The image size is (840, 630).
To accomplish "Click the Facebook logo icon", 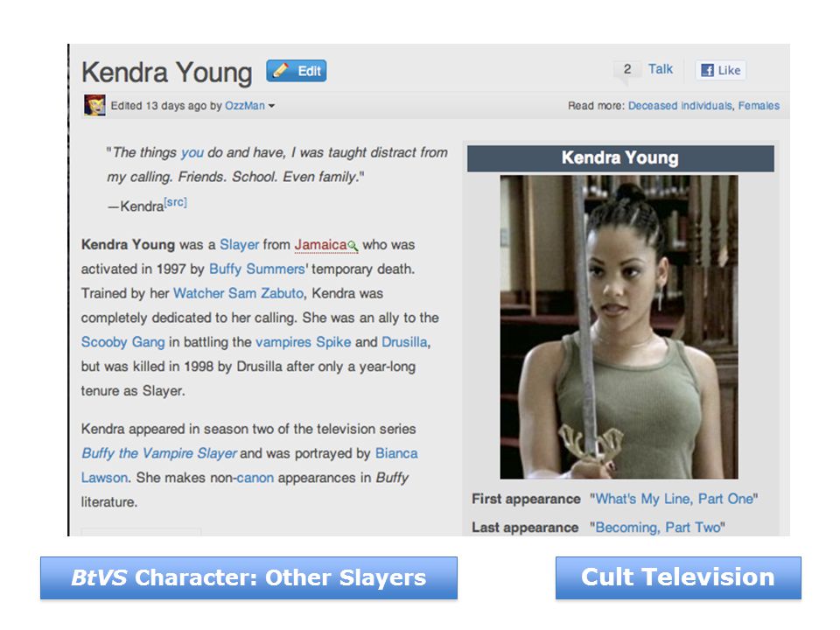I will [707, 70].
